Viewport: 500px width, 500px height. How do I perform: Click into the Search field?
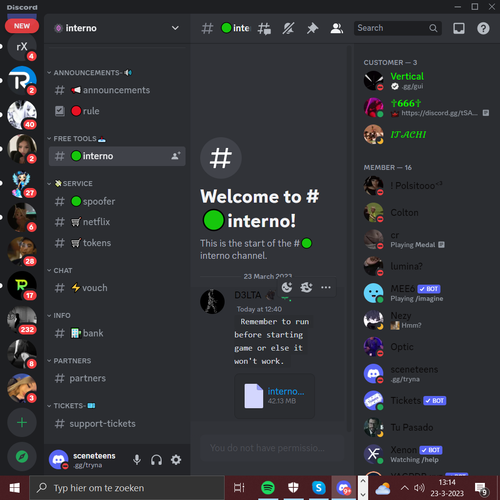[398, 28]
